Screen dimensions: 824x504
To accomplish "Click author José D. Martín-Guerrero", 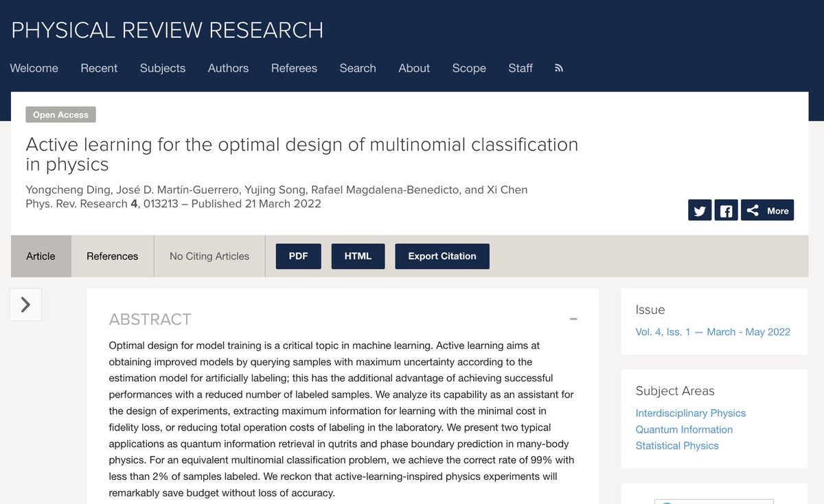I will (176, 190).
